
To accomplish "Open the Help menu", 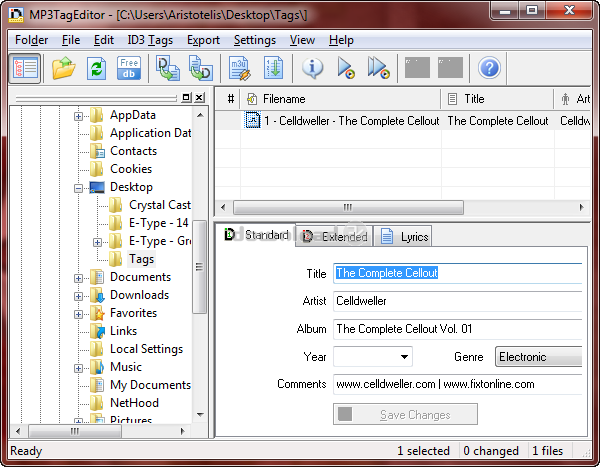I will [341, 40].
